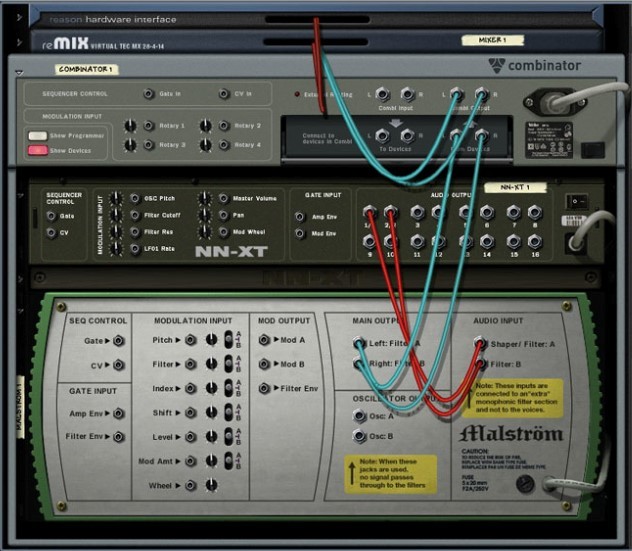The width and height of the screenshot is (632, 551).
Task: Click the Rotary 4 modulation input jack
Action: (224, 145)
